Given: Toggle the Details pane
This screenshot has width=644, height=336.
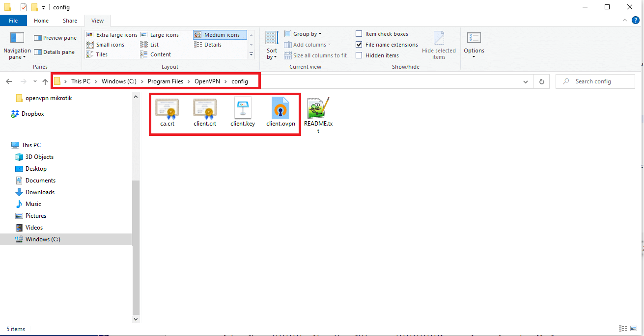Looking at the screenshot, I should [x=54, y=52].
